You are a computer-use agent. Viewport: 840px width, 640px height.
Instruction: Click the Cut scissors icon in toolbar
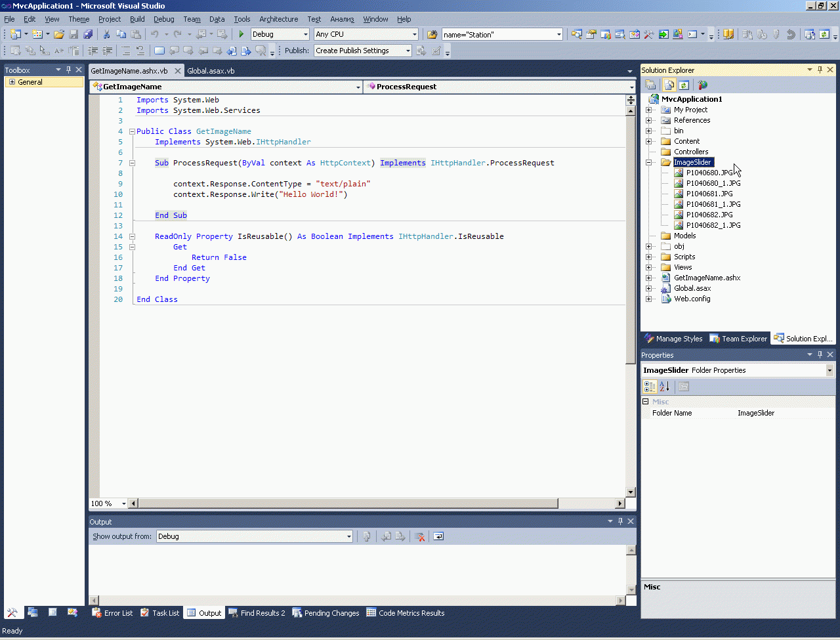click(106, 34)
